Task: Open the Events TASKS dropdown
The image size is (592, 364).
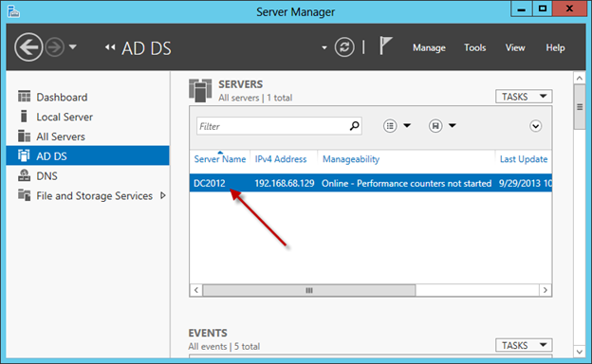Action: point(524,345)
